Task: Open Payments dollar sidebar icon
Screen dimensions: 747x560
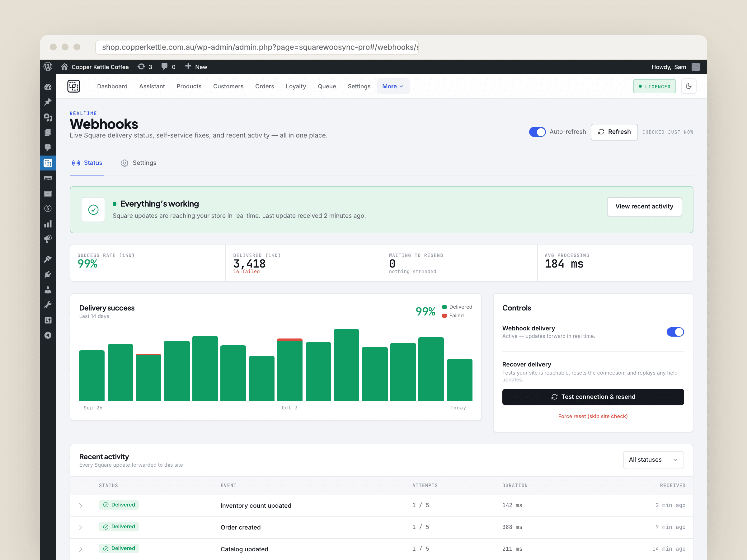Action: pos(48,209)
